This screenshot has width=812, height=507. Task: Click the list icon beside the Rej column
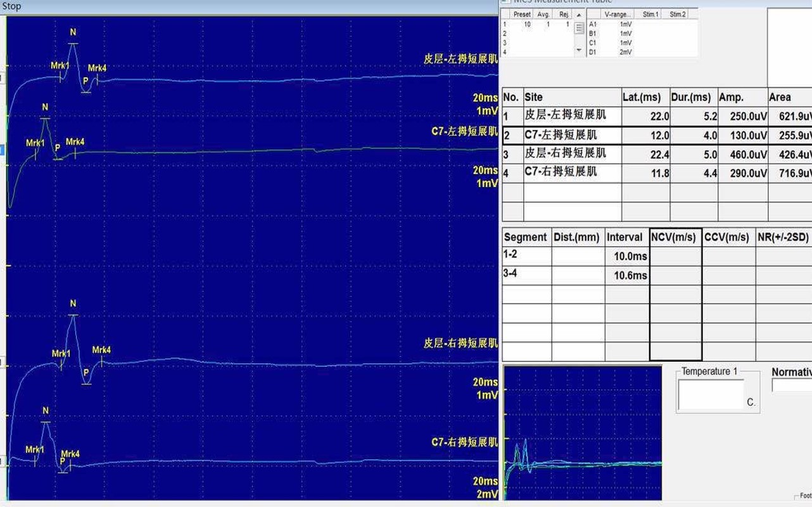pos(579,27)
